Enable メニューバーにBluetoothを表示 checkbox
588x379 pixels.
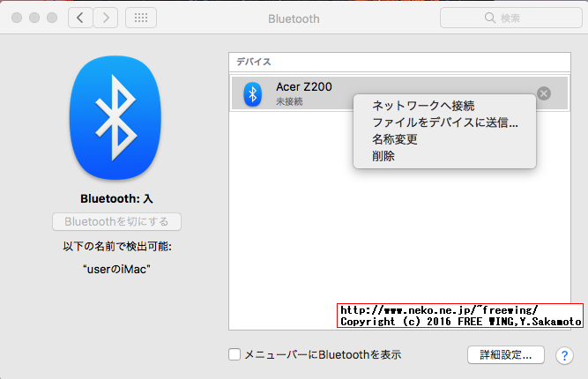pyautogui.click(x=234, y=354)
